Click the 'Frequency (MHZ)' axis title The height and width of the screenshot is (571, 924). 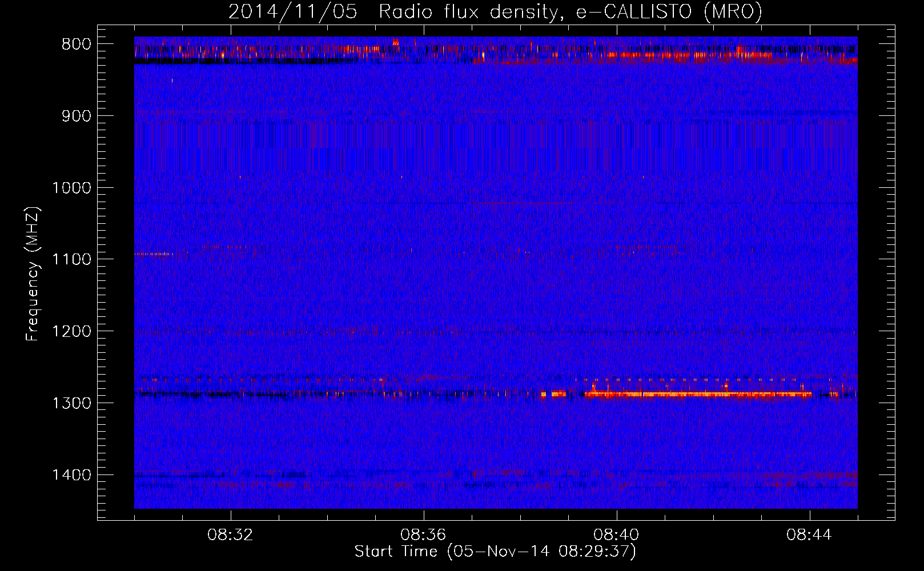click(x=33, y=274)
